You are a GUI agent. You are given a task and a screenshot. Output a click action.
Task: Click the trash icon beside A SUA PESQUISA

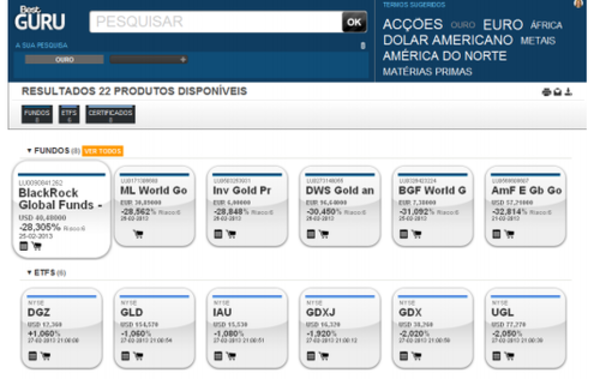point(363,46)
